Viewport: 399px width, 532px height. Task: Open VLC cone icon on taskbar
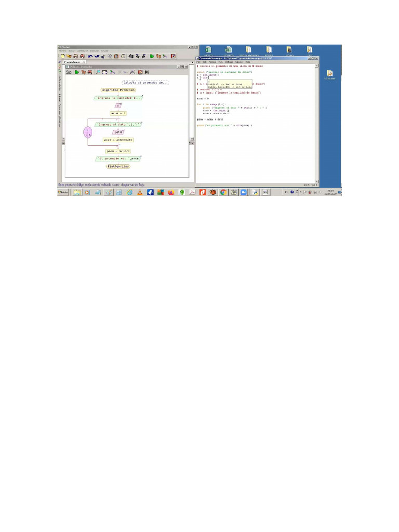pos(140,192)
